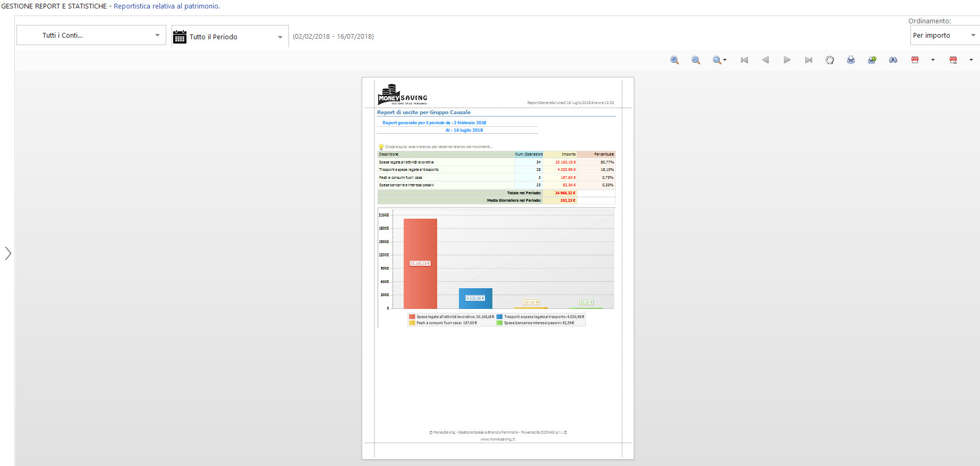The height and width of the screenshot is (466, 980).
Task: Search report using binoculars icon
Action: point(893,60)
